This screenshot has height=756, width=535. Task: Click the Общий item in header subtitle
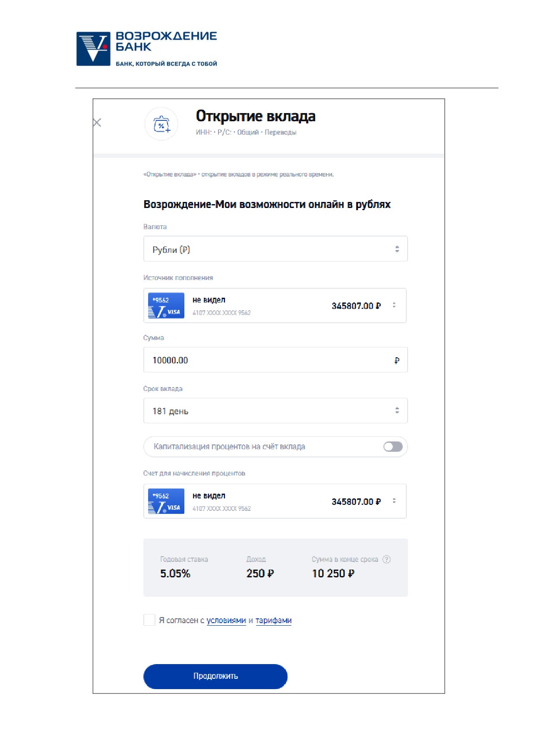(248, 132)
